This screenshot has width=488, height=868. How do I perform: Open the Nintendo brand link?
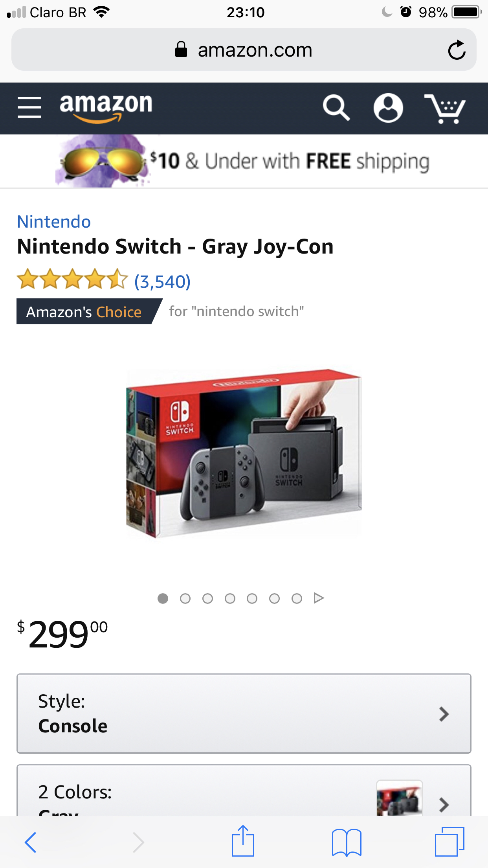click(x=54, y=222)
